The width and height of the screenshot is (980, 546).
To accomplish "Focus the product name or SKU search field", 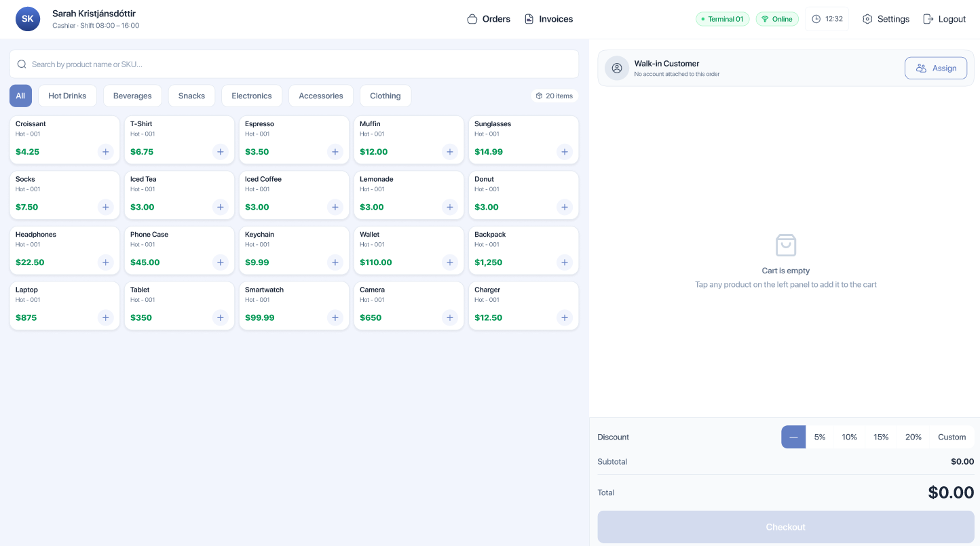I will point(294,64).
